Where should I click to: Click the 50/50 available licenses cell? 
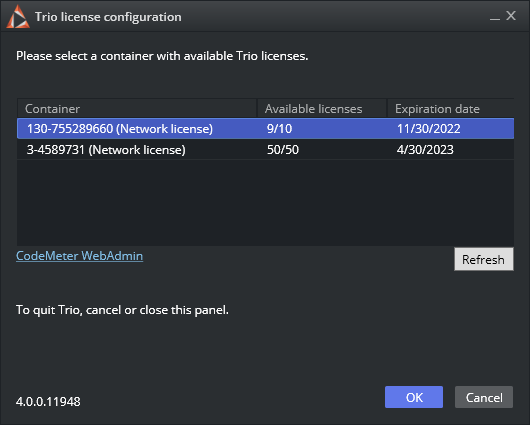pos(283,150)
